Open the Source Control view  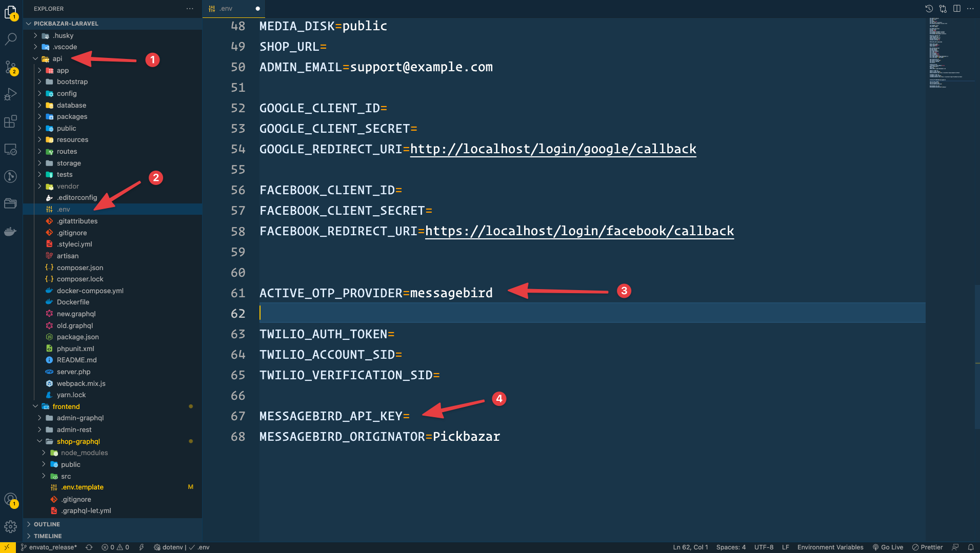click(x=11, y=67)
